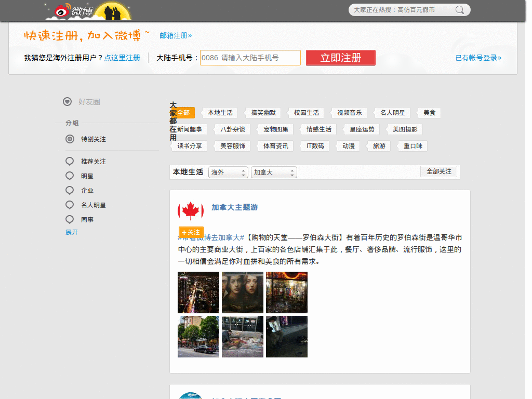
Task: Select the 明星 group label
Action: [x=87, y=176]
